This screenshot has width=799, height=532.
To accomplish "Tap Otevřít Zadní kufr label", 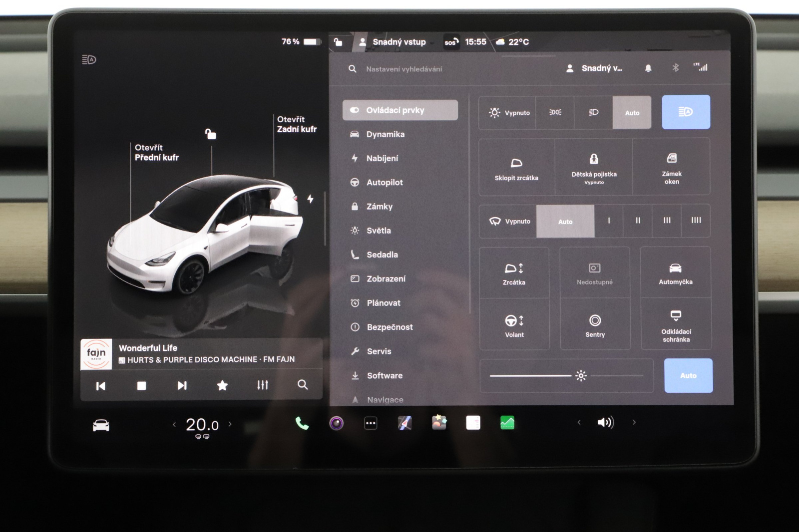I will point(297,124).
